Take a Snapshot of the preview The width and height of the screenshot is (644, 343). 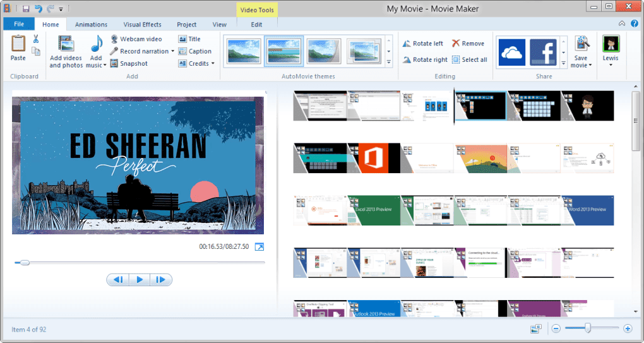(x=129, y=64)
